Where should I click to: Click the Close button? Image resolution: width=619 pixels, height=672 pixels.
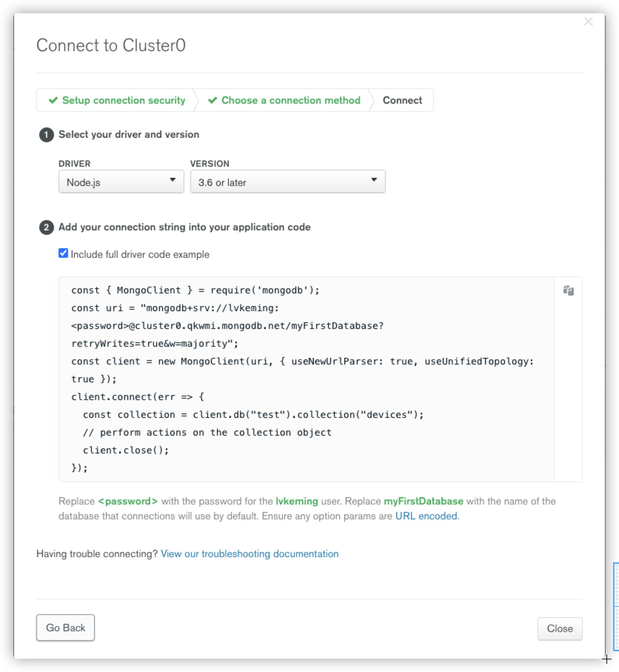click(559, 629)
